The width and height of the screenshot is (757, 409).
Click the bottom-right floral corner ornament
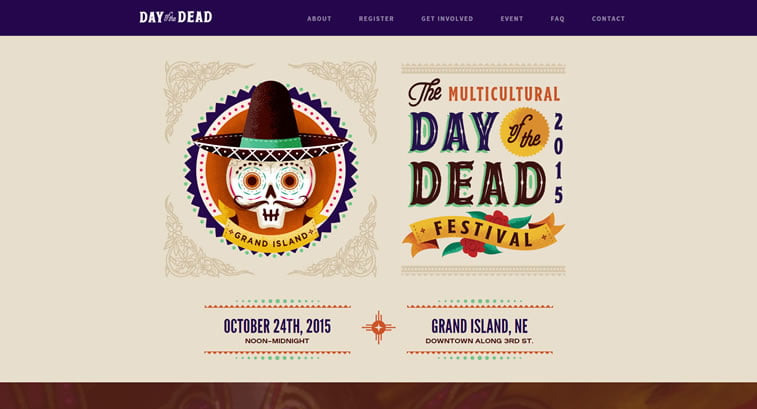(x=334, y=237)
